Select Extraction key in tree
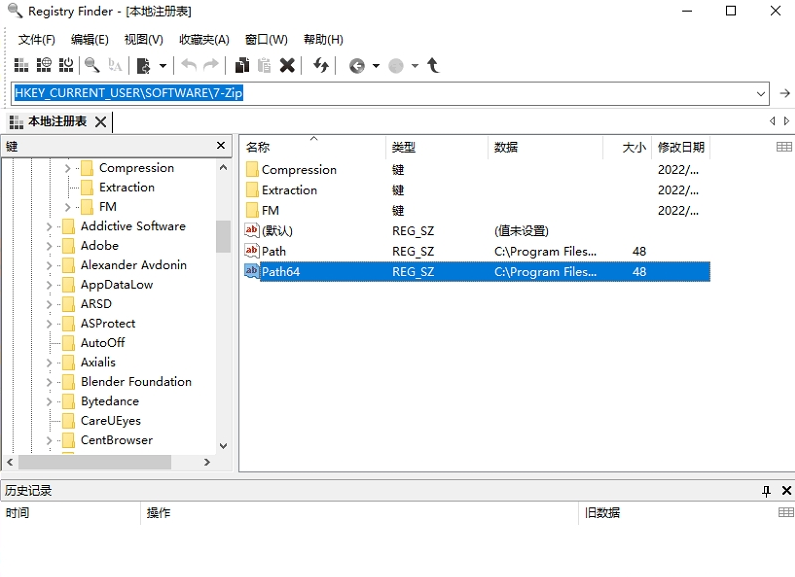This screenshot has height=577, width=795. pos(127,188)
